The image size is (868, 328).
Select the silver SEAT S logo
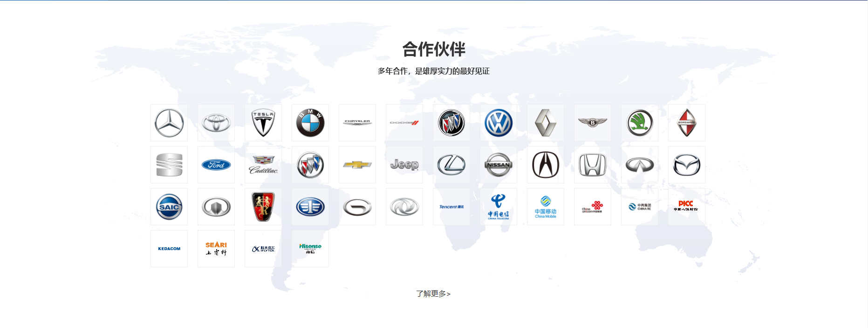pos(169,165)
